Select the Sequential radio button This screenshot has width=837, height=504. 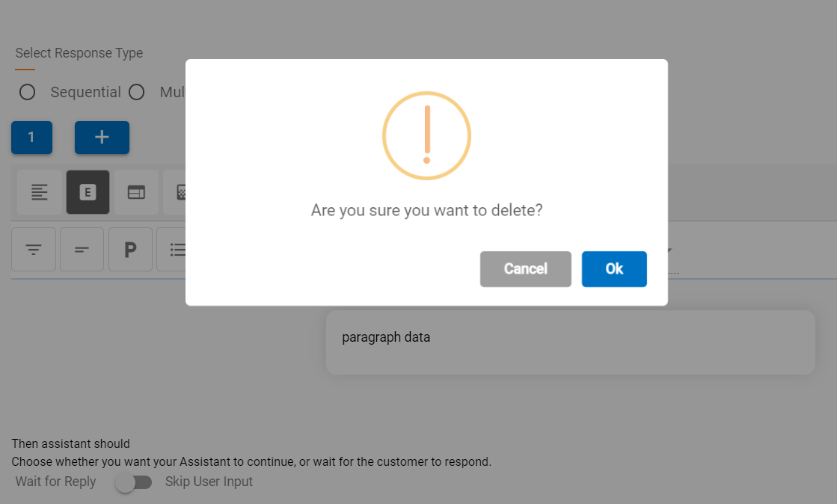coord(28,92)
